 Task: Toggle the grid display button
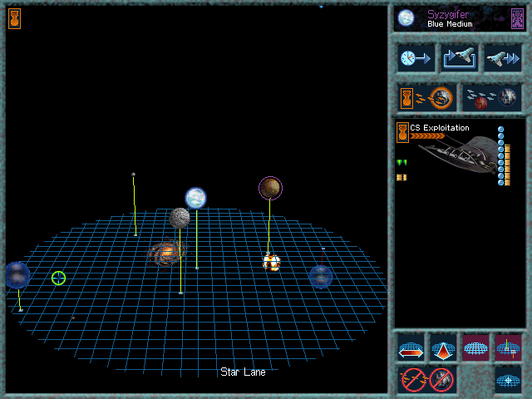[x=475, y=348]
